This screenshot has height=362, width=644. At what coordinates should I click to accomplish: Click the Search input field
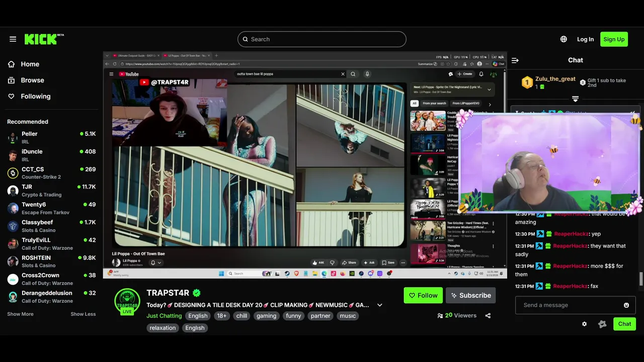click(322, 39)
